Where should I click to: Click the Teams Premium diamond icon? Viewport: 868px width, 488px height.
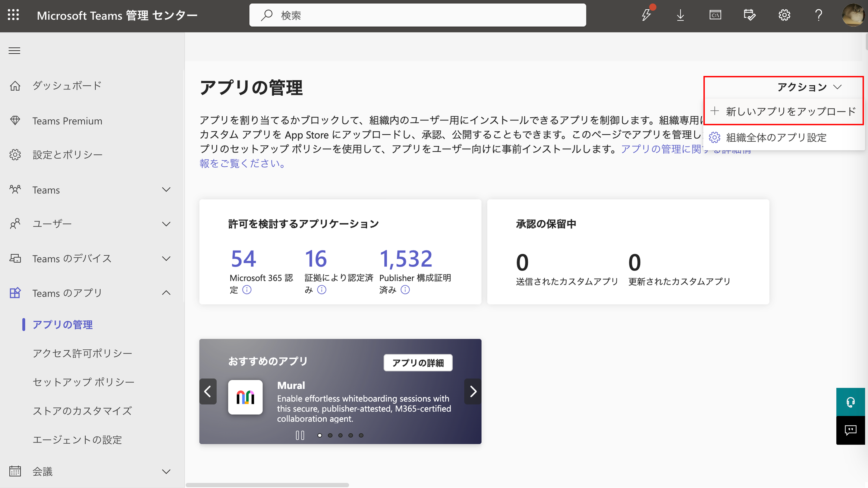[x=15, y=120]
